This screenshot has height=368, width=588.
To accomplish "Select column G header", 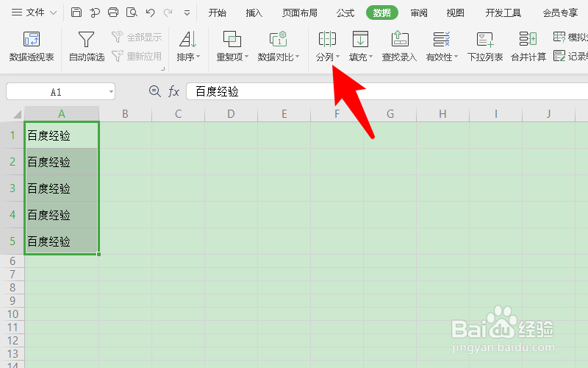I will point(390,114).
